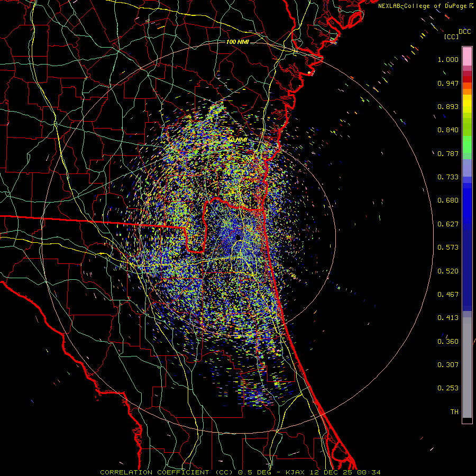Click the 50 NMI range ring label
Screen dimensions: 476x476
237,140
